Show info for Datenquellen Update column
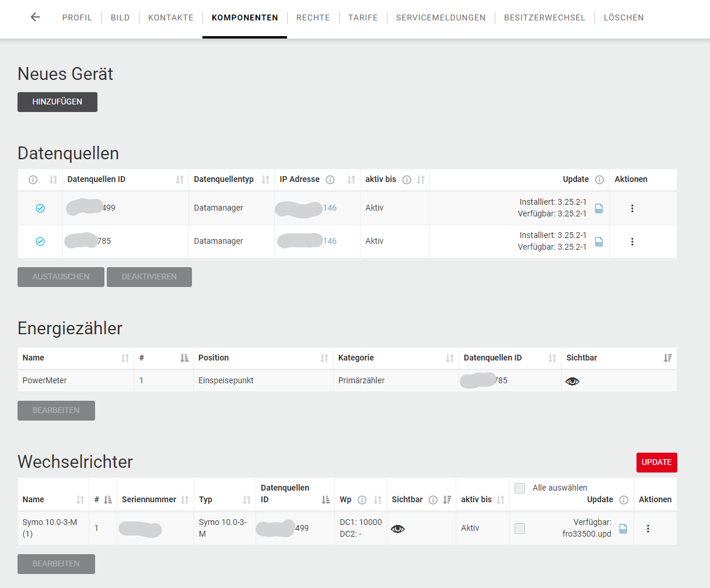 click(x=599, y=180)
